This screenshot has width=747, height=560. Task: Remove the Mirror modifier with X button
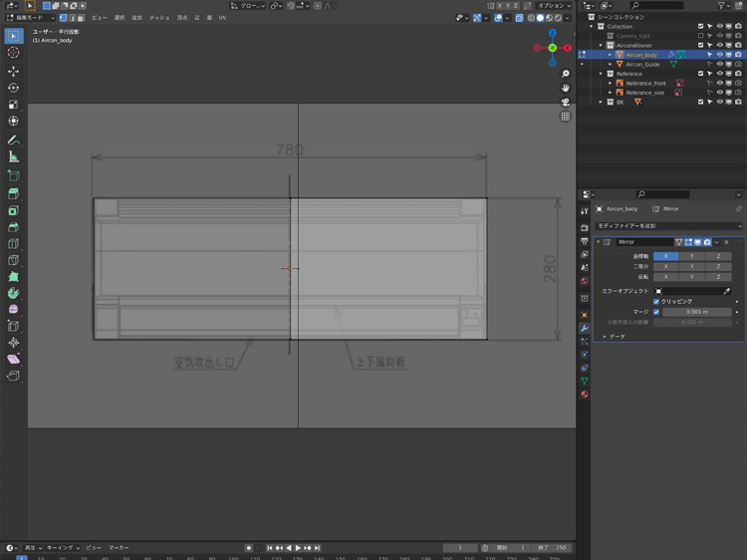pos(726,242)
